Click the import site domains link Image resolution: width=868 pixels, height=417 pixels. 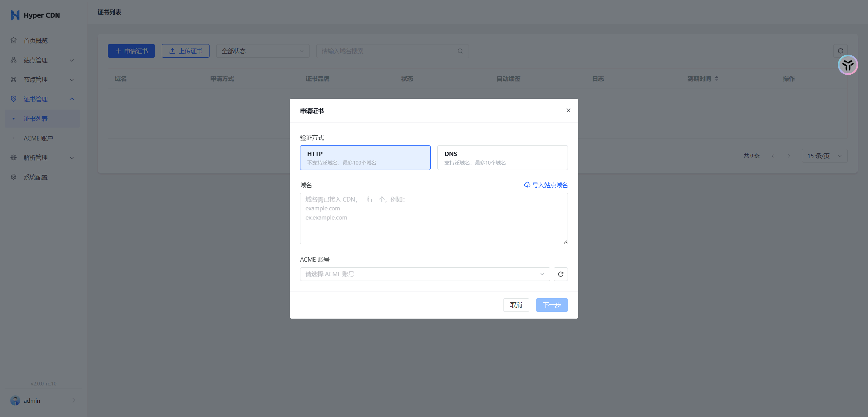(x=546, y=185)
